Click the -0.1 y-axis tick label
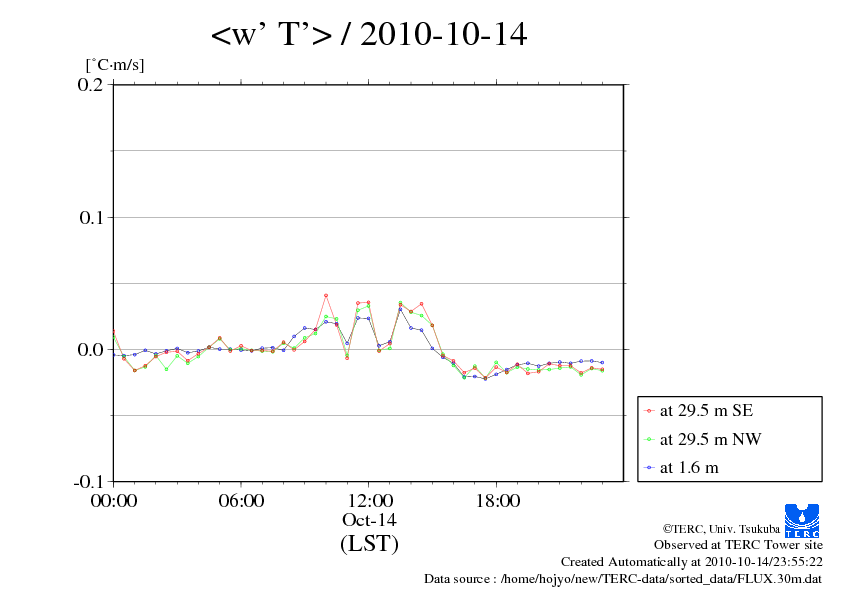 point(88,481)
